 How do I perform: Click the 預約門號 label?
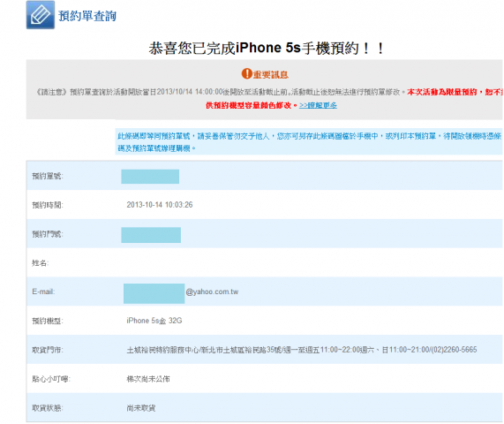pyautogui.click(x=48, y=234)
